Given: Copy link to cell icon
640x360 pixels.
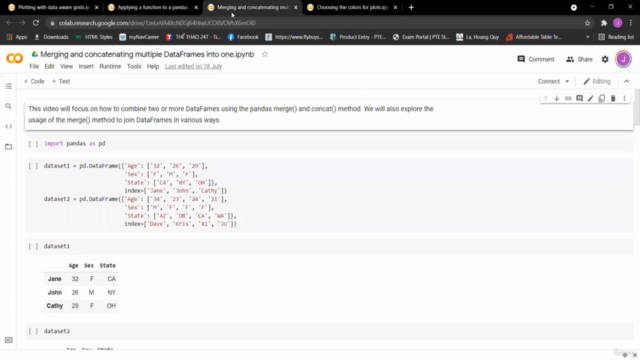Looking at the screenshot, I should (568, 98).
